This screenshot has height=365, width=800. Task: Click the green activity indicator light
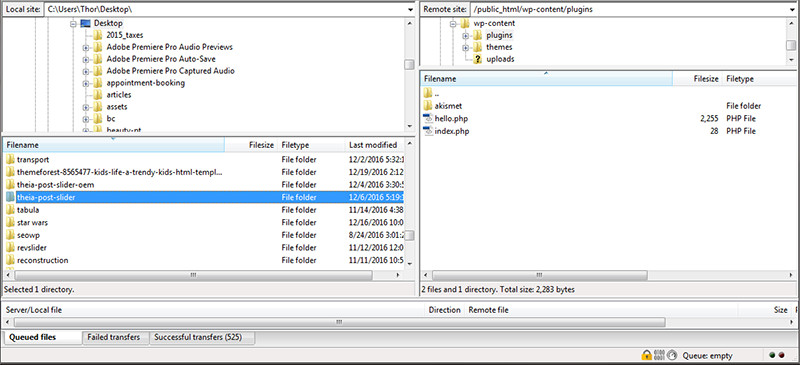click(772, 355)
